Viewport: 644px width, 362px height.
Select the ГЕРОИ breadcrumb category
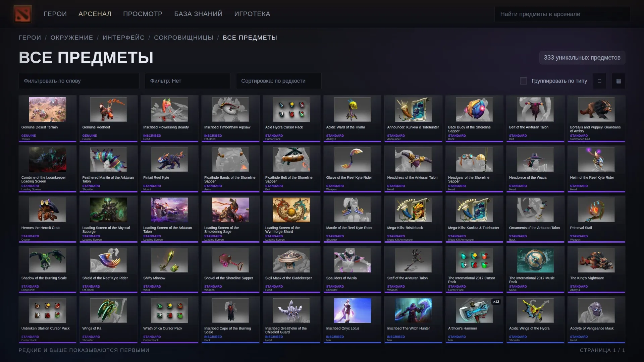click(30, 38)
